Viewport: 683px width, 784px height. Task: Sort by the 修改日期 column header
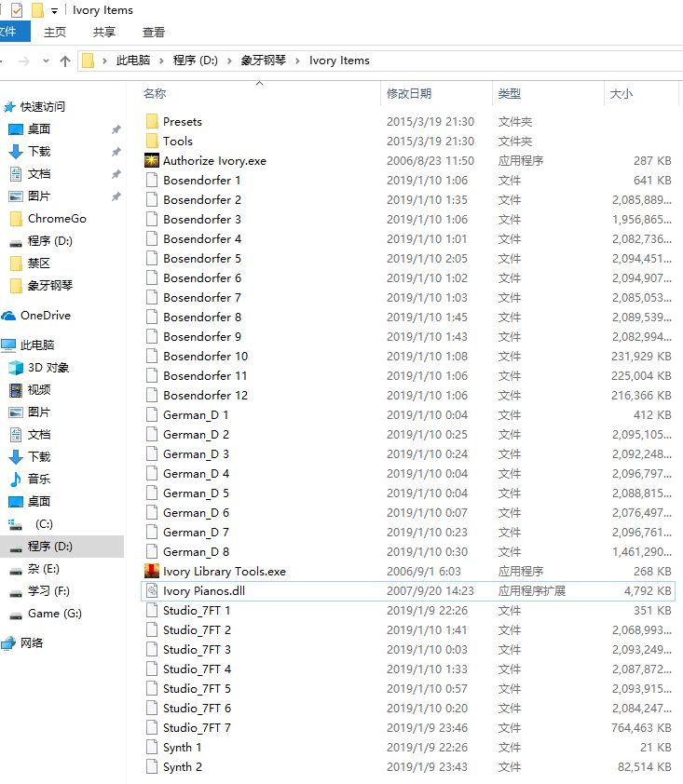point(409,93)
